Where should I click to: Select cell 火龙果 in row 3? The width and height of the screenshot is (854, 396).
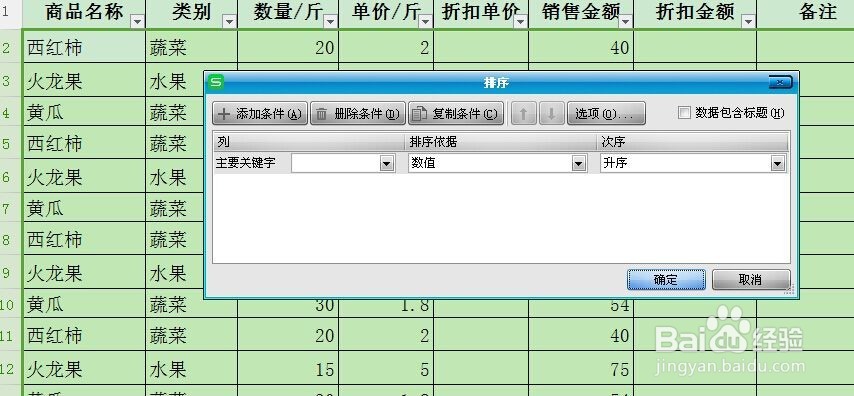point(84,81)
